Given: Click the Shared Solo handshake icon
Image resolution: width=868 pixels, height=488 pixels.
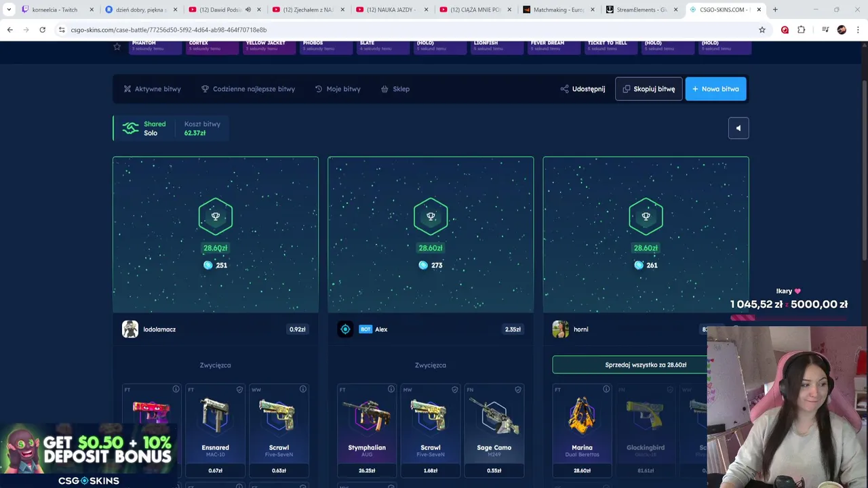Looking at the screenshot, I should tap(130, 128).
